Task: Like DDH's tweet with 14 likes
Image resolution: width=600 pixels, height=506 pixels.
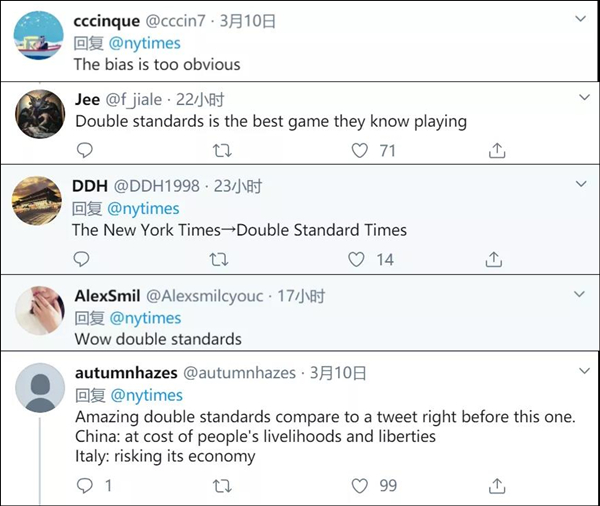Action: (357, 259)
